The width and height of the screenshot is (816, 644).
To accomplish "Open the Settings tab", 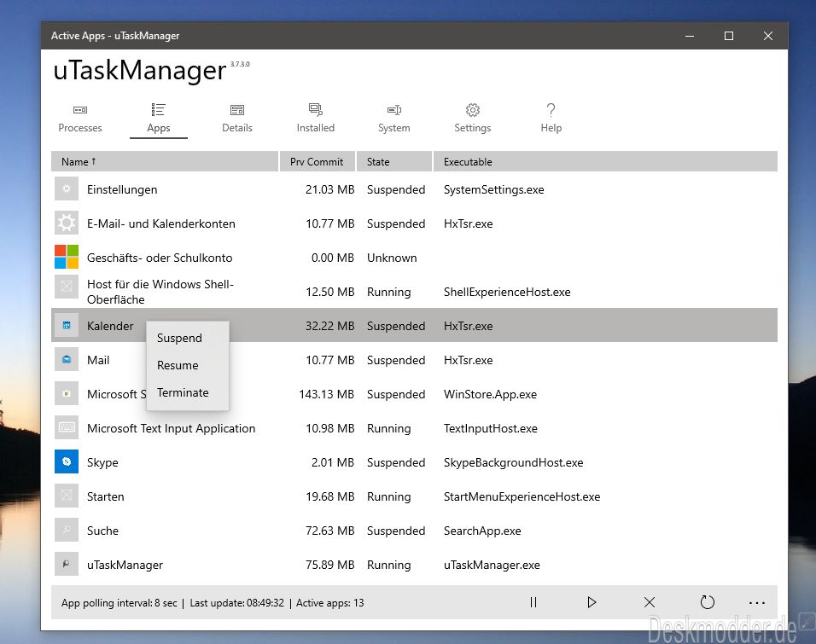I will coord(473,119).
